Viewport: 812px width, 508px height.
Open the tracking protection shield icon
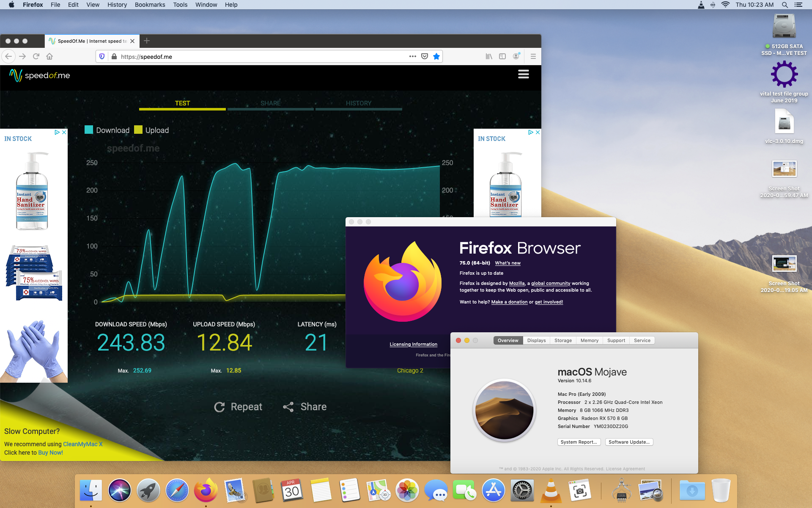coord(102,56)
